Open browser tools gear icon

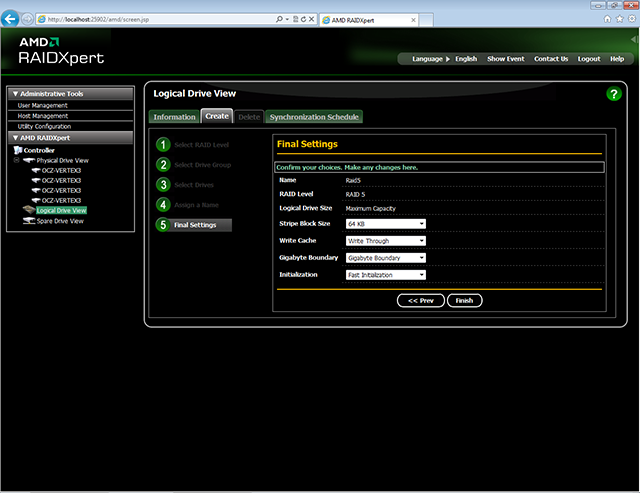coord(632,19)
